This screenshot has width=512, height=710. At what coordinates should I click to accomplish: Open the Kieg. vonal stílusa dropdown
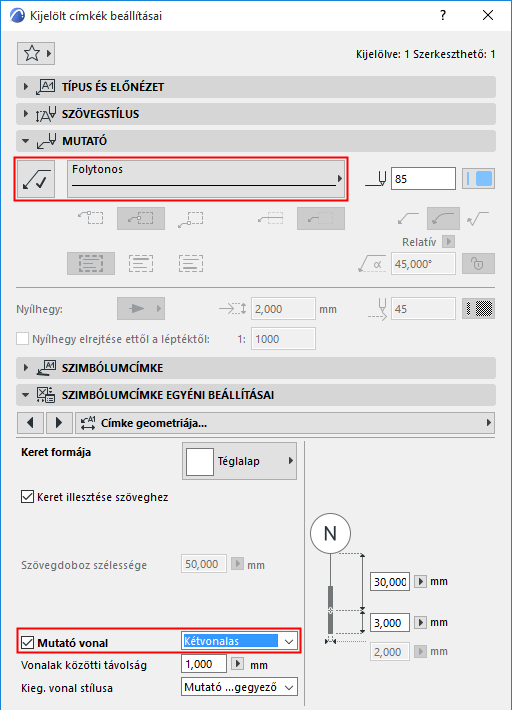coord(239,687)
